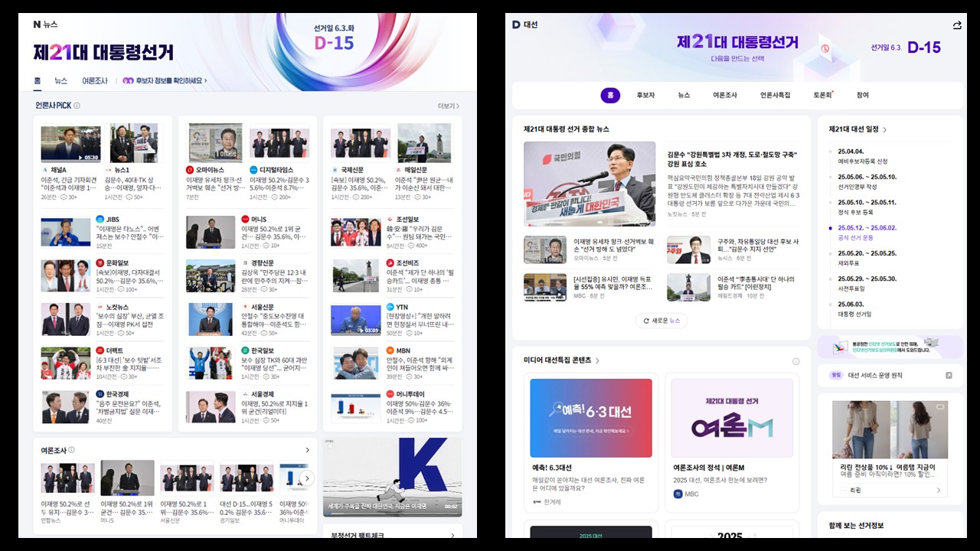Click the 오마이뉴스 red logo icon

[190, 170]
